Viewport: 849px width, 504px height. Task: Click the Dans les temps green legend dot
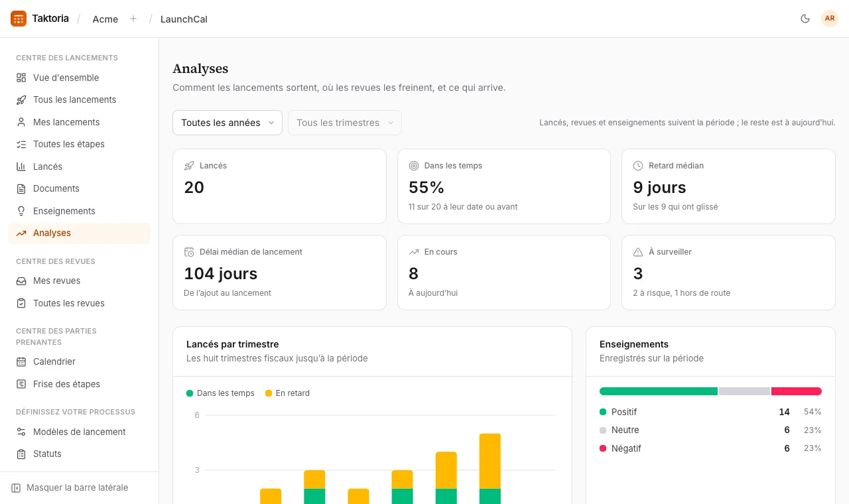click(190, 393)
